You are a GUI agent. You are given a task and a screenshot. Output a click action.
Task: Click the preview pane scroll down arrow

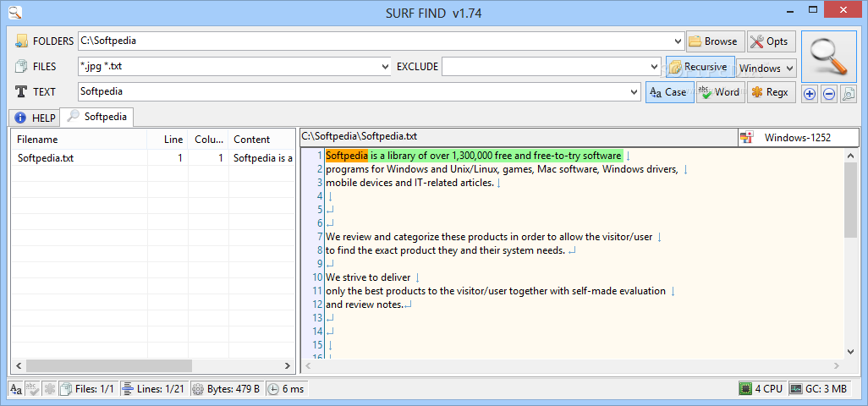(851, 352)
